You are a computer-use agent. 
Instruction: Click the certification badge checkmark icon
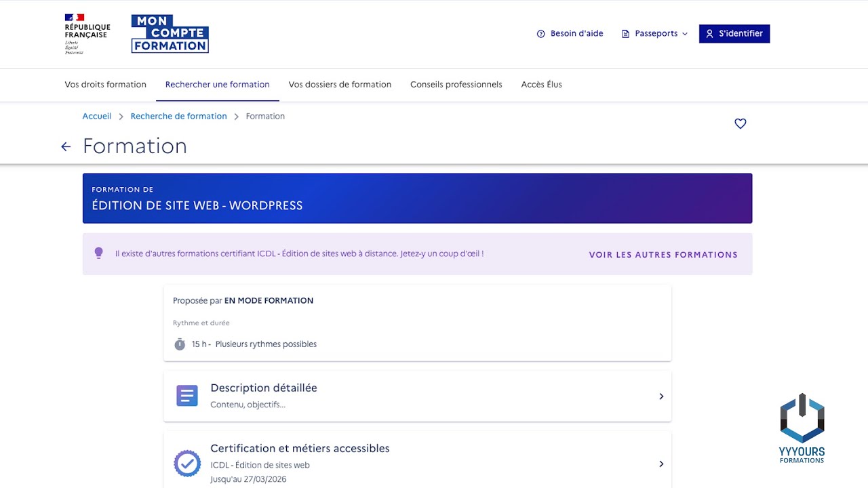click(x=187, y=464)
